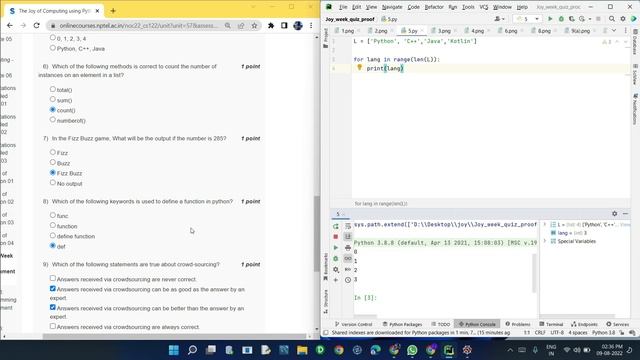
Task: Select define function option for question 8
Action: (x=53, y=236)
